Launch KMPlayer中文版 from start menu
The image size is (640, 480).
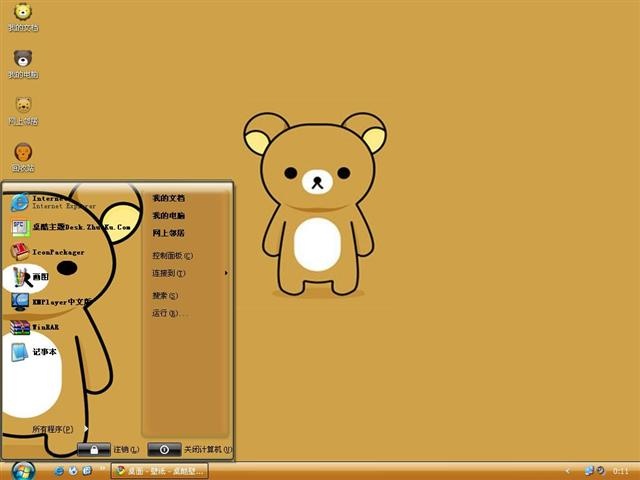(x=51, y=302)
